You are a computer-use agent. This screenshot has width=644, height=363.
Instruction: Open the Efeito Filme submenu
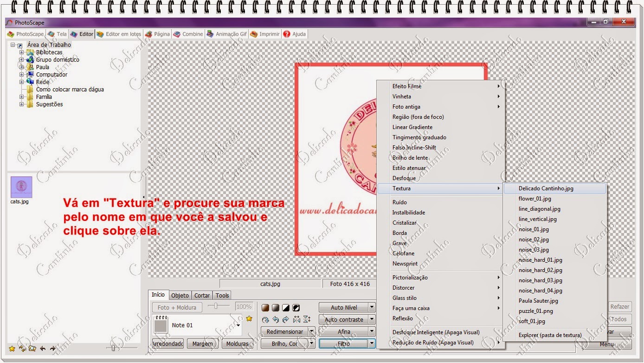click(440, 86)
